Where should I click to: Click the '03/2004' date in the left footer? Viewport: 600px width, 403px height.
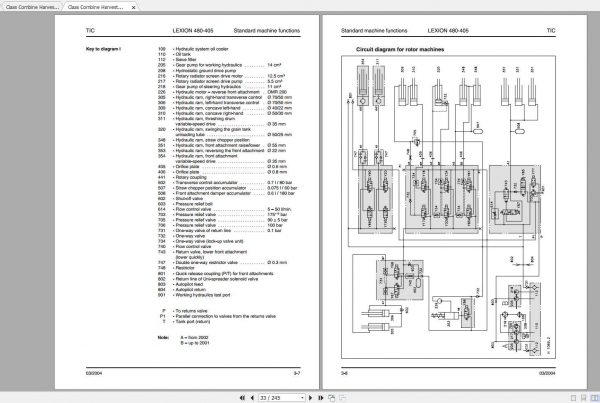(94, 373)
